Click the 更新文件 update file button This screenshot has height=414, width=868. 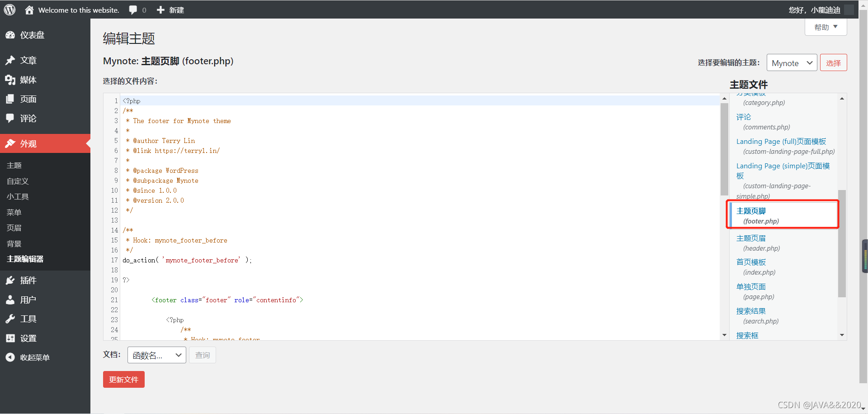point(123,380)
